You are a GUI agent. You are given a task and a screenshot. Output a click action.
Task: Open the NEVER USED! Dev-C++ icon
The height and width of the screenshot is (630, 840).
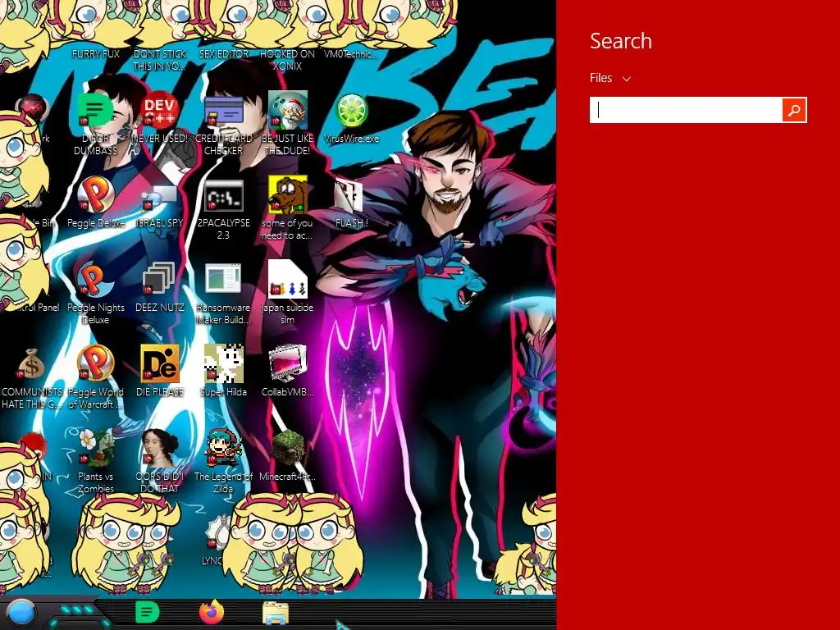tap(159, 110)
